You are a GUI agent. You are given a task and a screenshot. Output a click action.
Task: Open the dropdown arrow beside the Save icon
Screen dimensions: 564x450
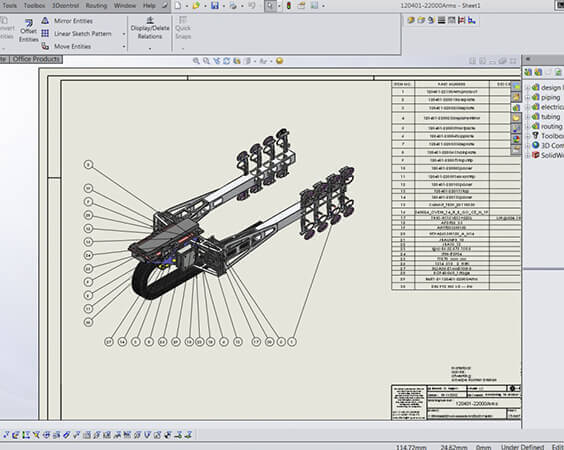[x=223, y=6]
